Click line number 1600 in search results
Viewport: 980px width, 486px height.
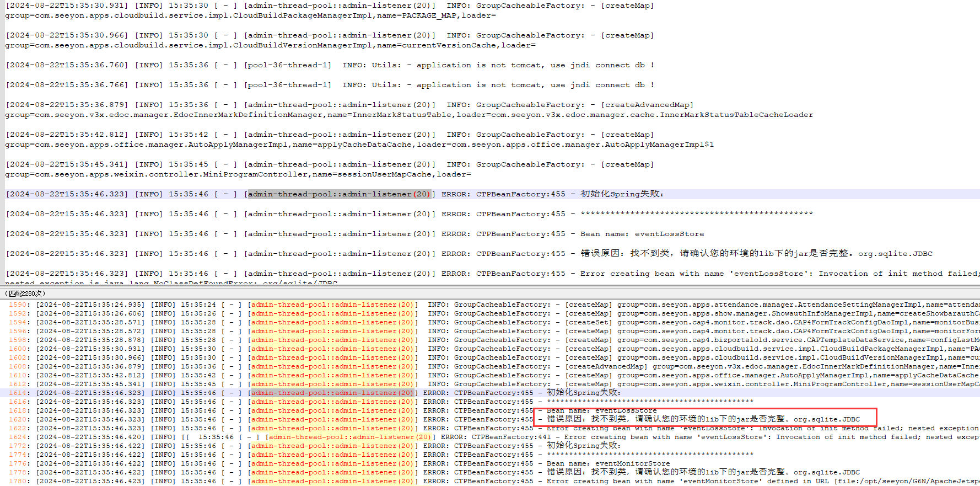(18, 349)
